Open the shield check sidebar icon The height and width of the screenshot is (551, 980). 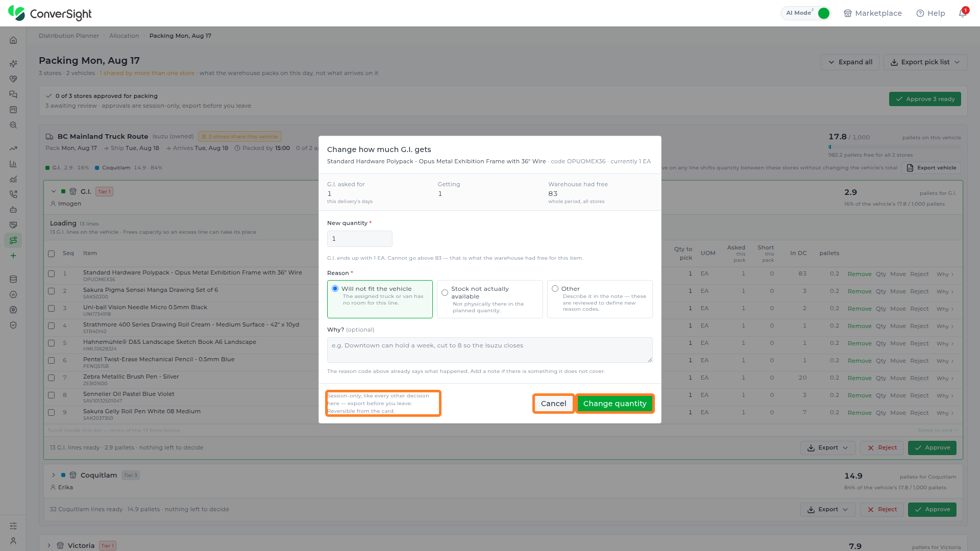click(x=13, y=325)
